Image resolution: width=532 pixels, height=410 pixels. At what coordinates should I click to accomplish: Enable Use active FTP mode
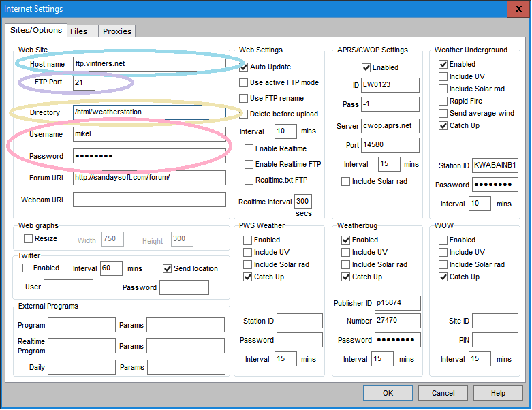(244, 82)
